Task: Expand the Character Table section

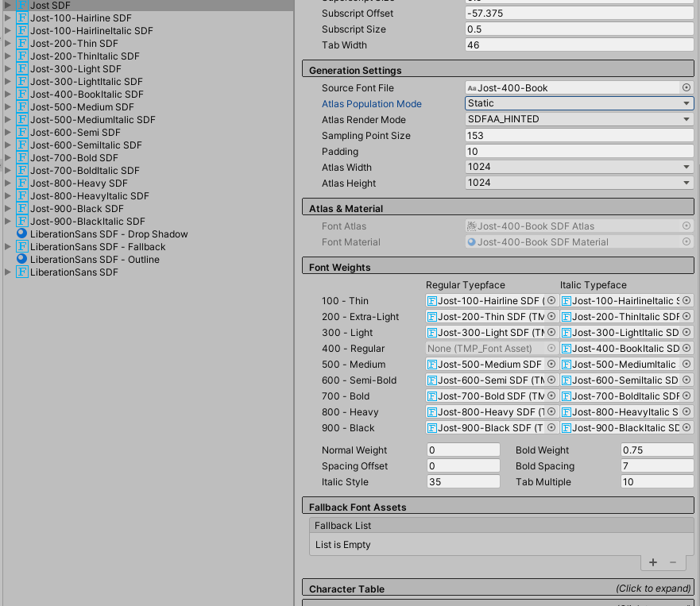Action: (x=498, y=589)
